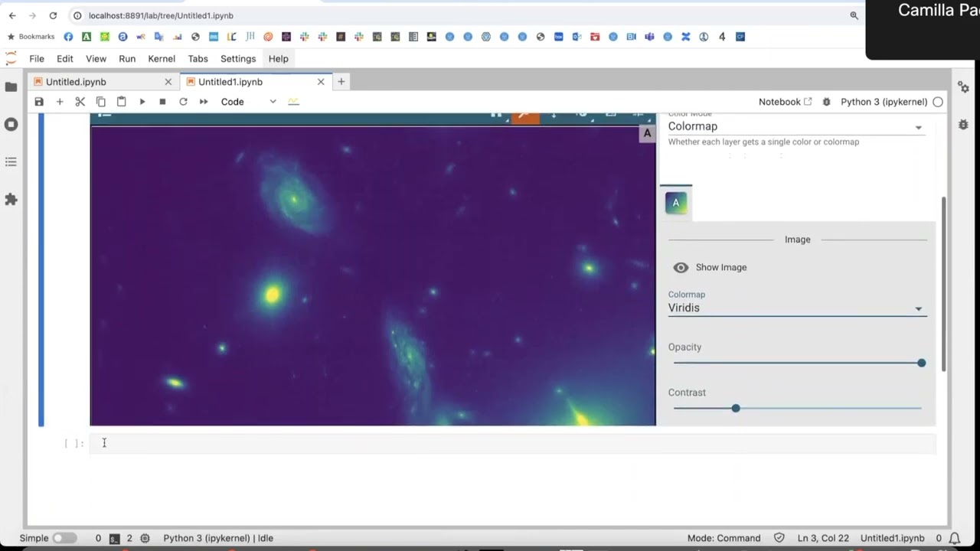The height and width of the screenshot is (551, 980).
Task: Open the Bookmarks folder in bookmarks bar
Action: tap(31, 37)
